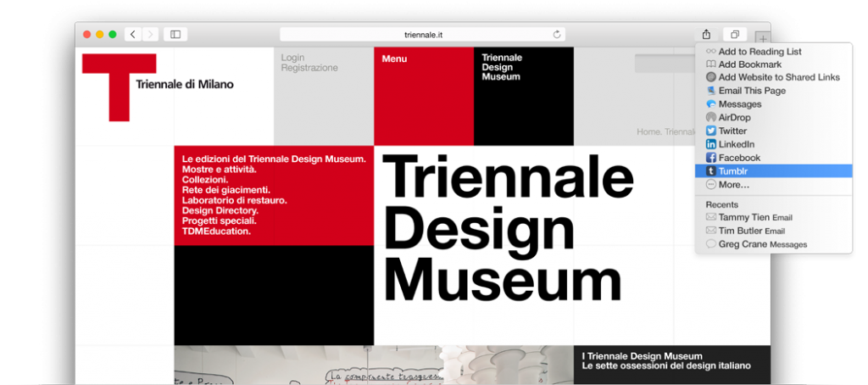Open the Login link
This screenshot has height=385, width=868.
(x=292, y=58)
